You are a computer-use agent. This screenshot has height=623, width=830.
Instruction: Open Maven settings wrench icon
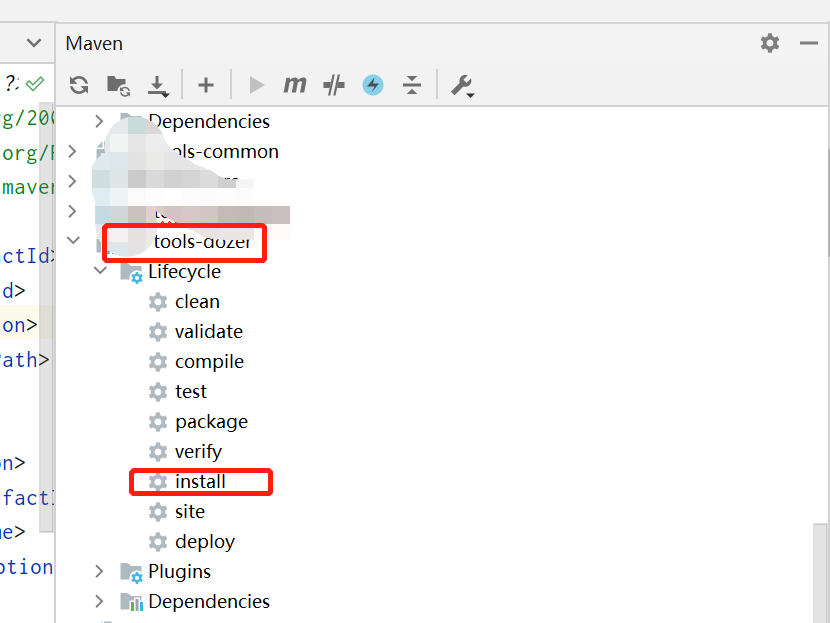click(x=462, y=86)
